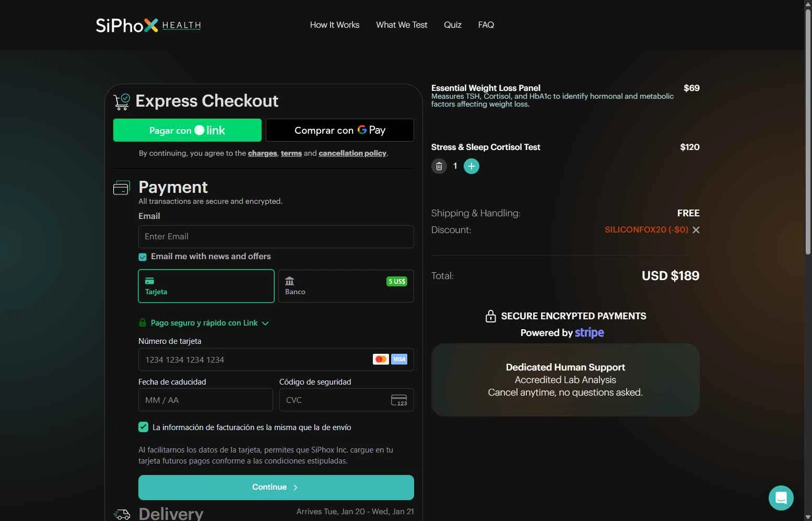Click the Continue button
Viewport: 812px width, 521px height.
click(276, 487)
